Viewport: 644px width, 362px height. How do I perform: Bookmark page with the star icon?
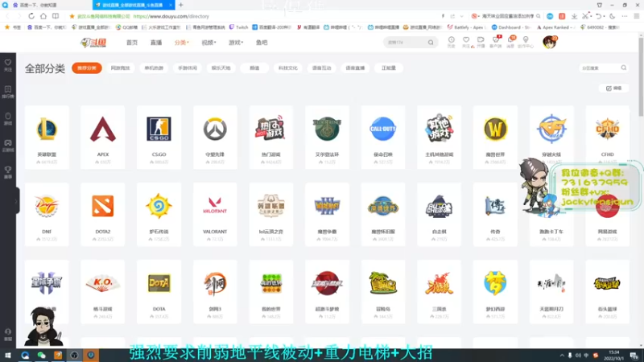coord(72,16)
